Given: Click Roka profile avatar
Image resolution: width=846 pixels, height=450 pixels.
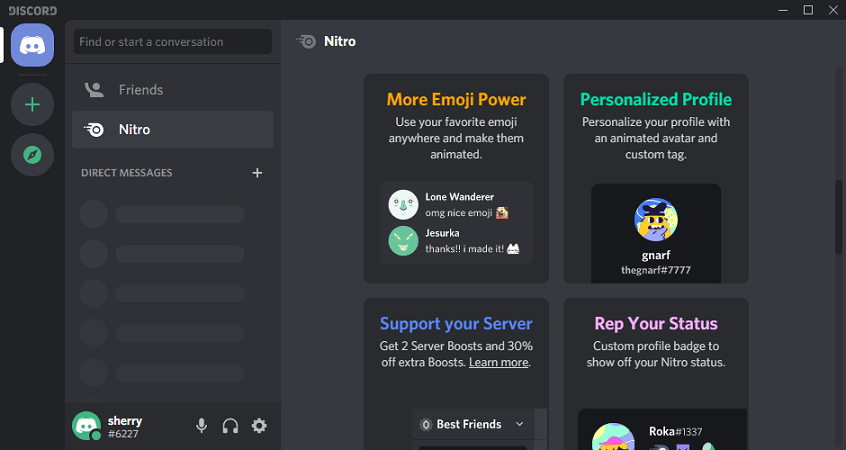Looking at the screenshot, I should 613,437.
